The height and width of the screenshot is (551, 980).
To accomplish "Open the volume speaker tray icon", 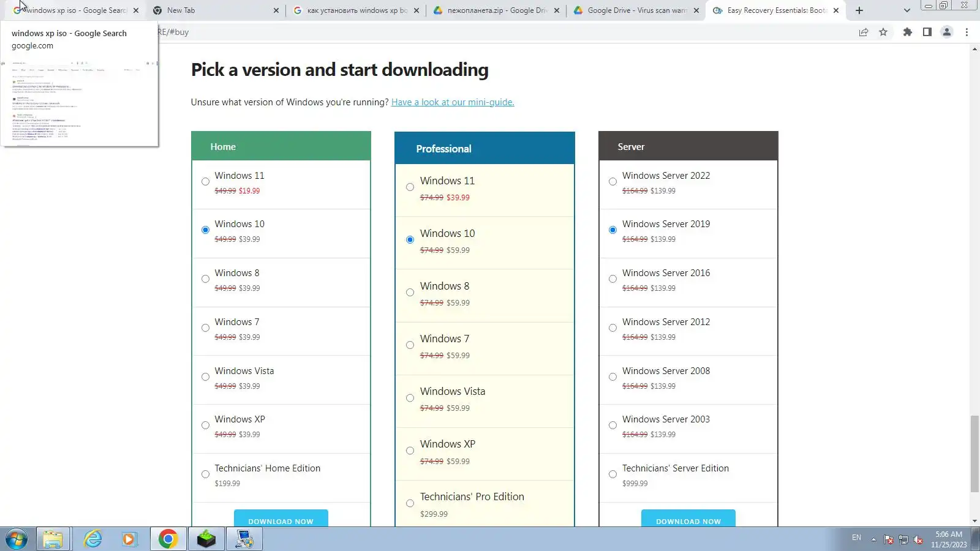I will [918, 539].
